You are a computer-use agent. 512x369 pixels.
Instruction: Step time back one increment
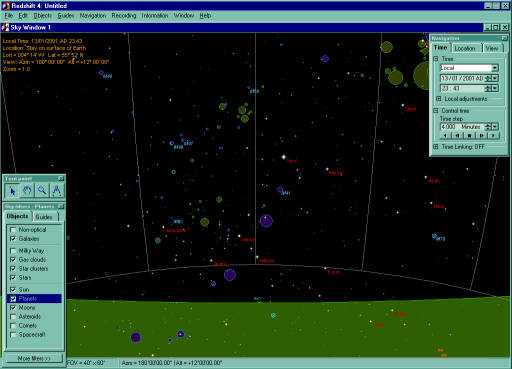click(x=458, y=135)
